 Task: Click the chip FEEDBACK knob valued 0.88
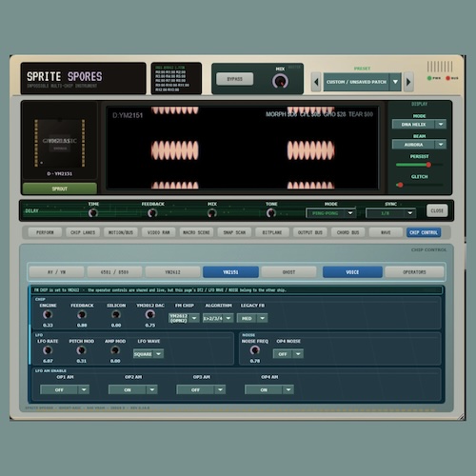82,314
